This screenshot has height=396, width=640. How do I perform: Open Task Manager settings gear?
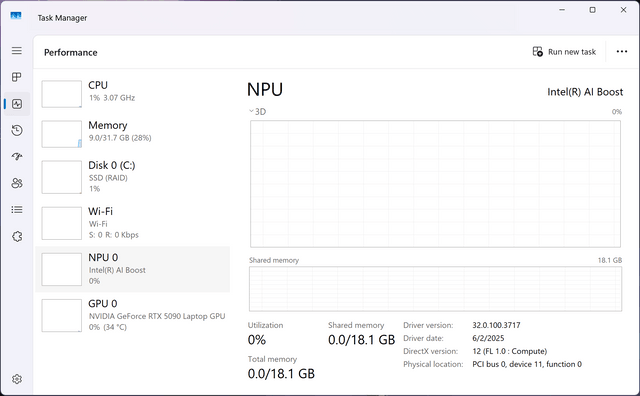pos(17,379)
